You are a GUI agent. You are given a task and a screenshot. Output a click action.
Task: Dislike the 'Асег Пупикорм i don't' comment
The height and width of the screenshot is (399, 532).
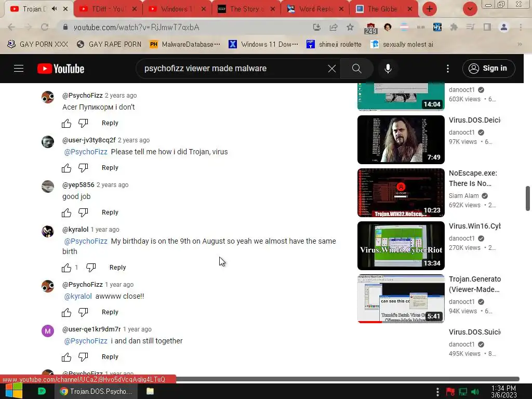tap(83, 123)
